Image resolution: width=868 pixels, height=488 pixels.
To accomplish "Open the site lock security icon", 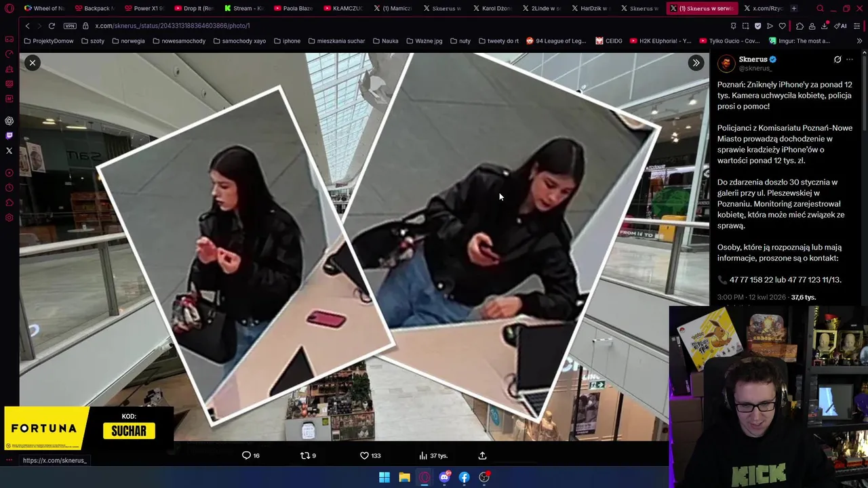I will (86, 26).
